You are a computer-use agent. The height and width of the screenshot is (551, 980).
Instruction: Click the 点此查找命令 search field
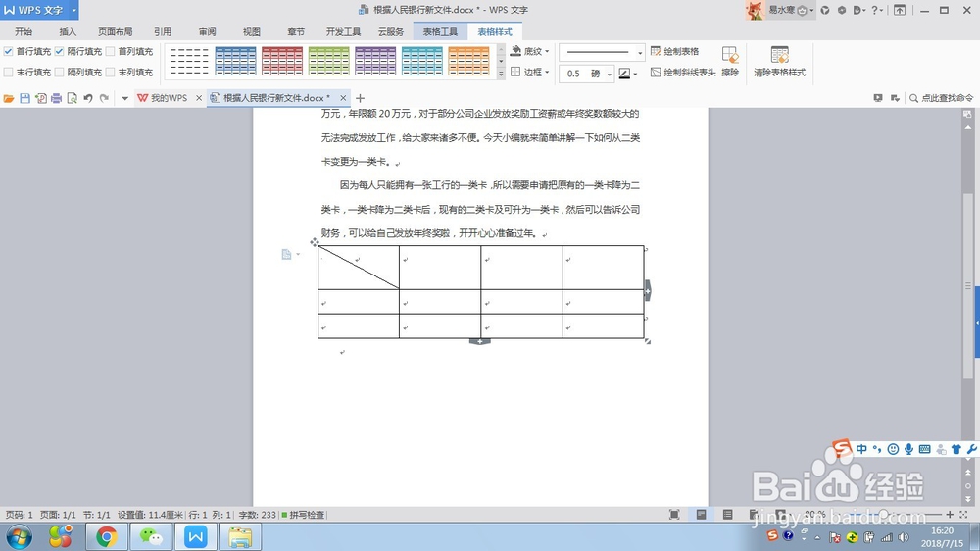[x=941, y=98]
